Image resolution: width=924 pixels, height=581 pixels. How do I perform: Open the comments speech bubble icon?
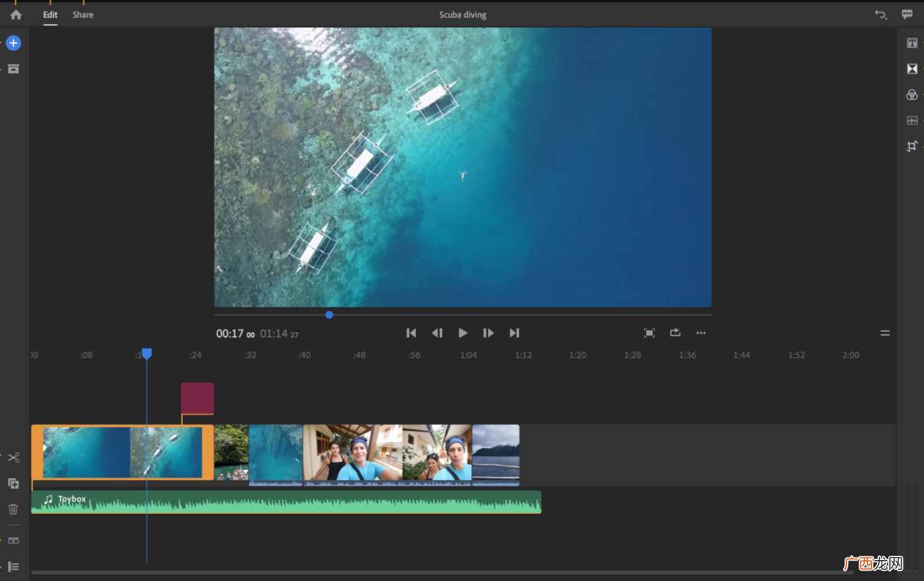click(907, 14)
